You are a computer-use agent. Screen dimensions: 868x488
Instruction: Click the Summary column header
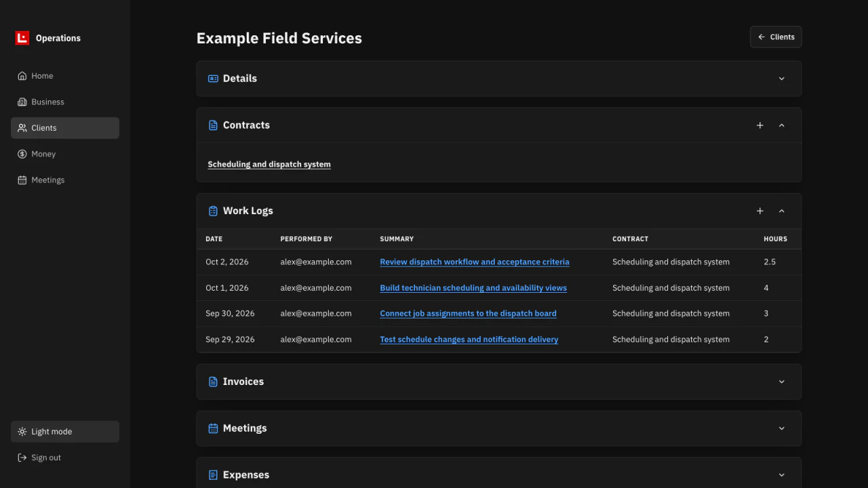[397, 239]
